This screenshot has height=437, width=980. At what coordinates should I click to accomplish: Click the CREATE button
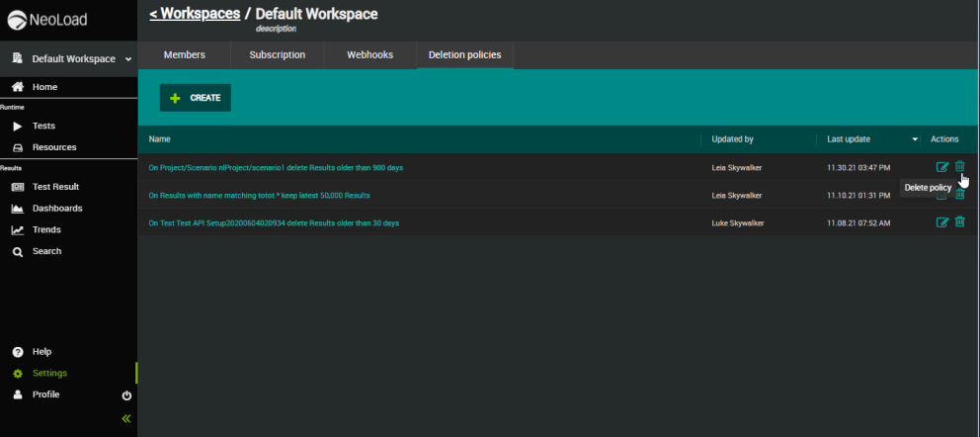coord(196,98)
